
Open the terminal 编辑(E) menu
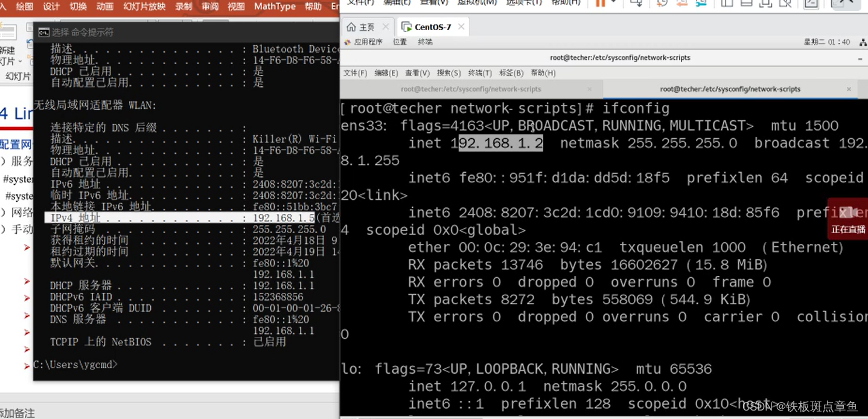[x=386, y=73]
